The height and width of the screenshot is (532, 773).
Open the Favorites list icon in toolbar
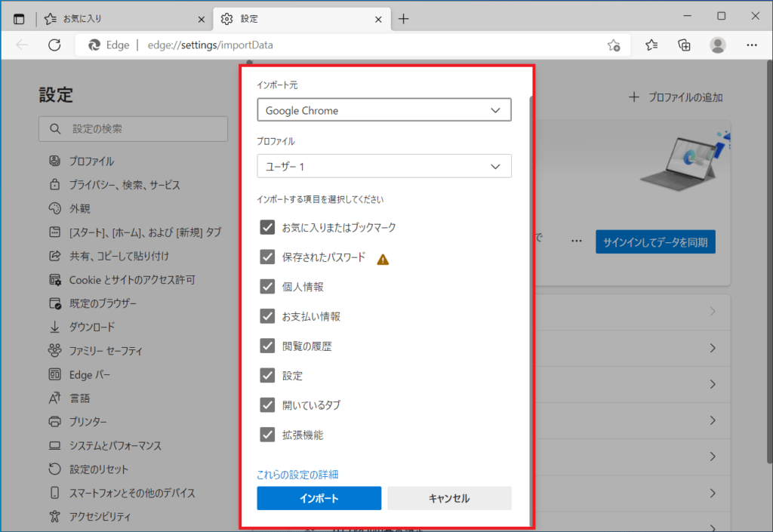coord(651,45)
